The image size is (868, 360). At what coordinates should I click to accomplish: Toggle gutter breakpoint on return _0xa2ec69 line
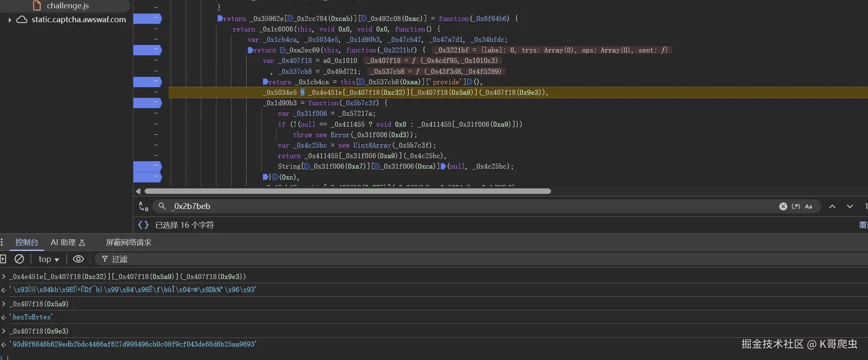[148, 50]
